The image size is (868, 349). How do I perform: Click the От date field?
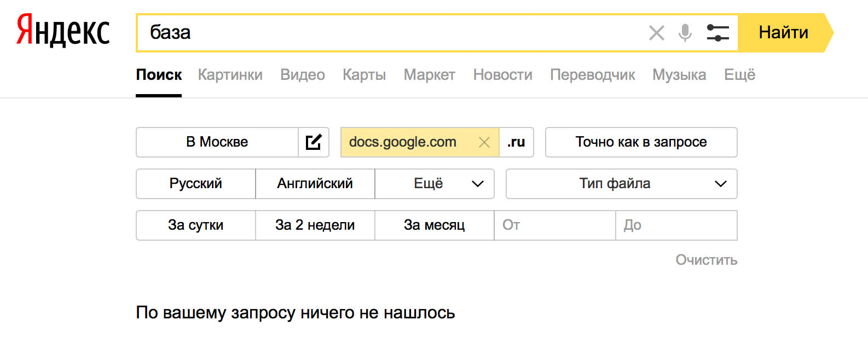click(x=555, y=225)
